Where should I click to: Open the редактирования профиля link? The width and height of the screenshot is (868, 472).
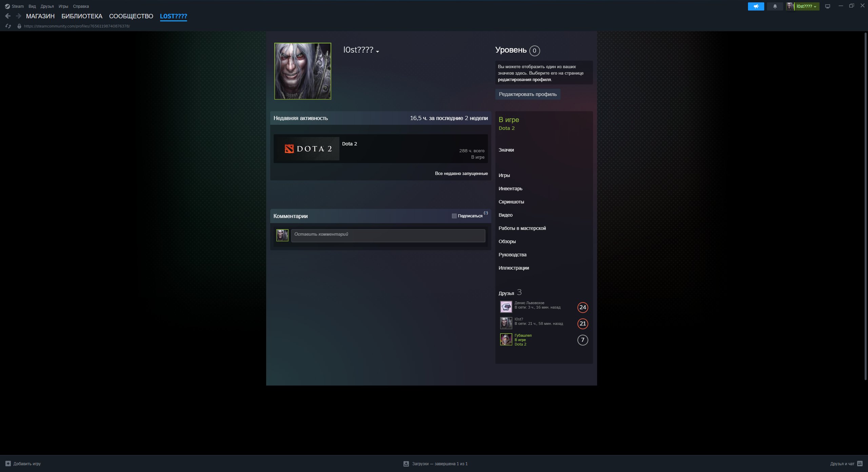[x=524, y=80]
